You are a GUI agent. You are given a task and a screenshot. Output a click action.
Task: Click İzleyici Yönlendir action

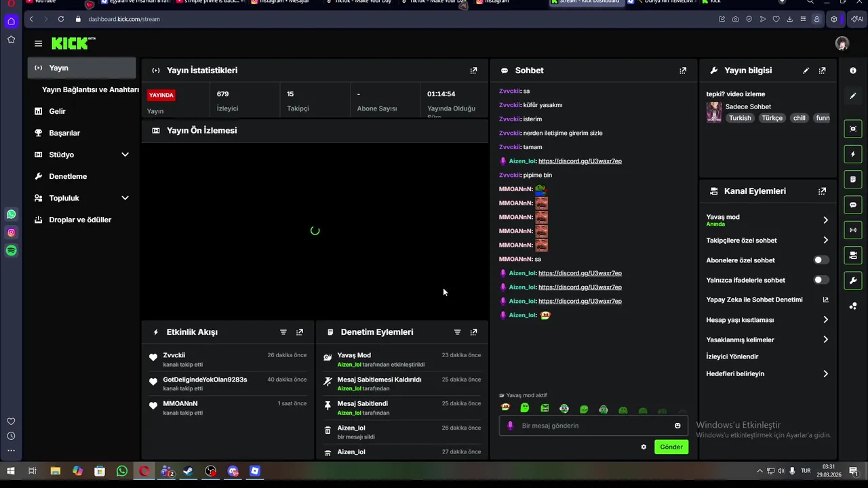[732, 357]
